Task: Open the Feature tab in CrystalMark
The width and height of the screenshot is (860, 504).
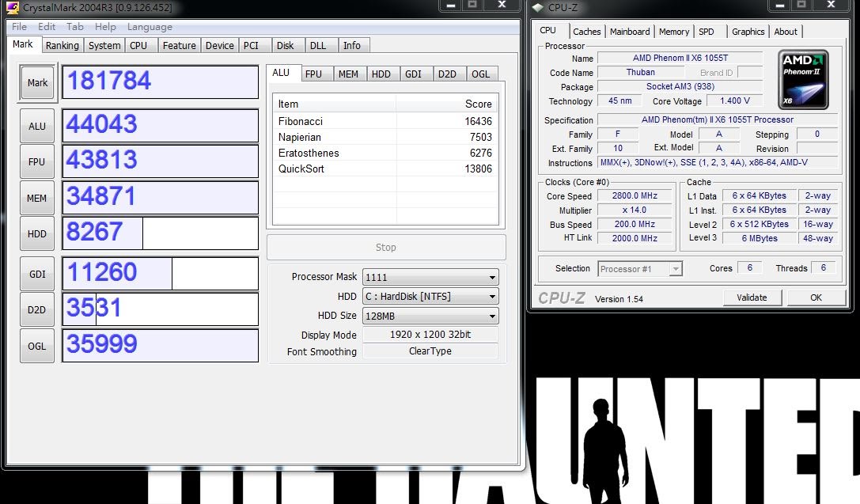Action: (179, 46)
